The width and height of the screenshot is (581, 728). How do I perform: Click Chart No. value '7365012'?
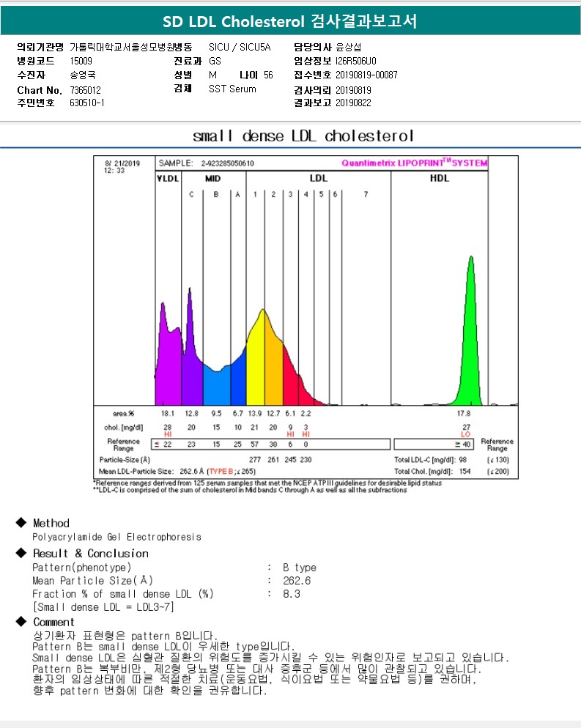[85, 90]
